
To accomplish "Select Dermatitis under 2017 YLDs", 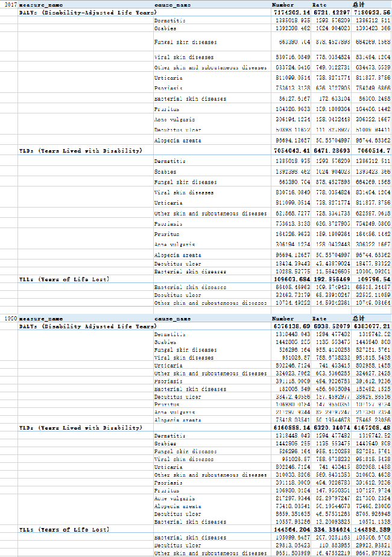I will (x=169, y=161).
